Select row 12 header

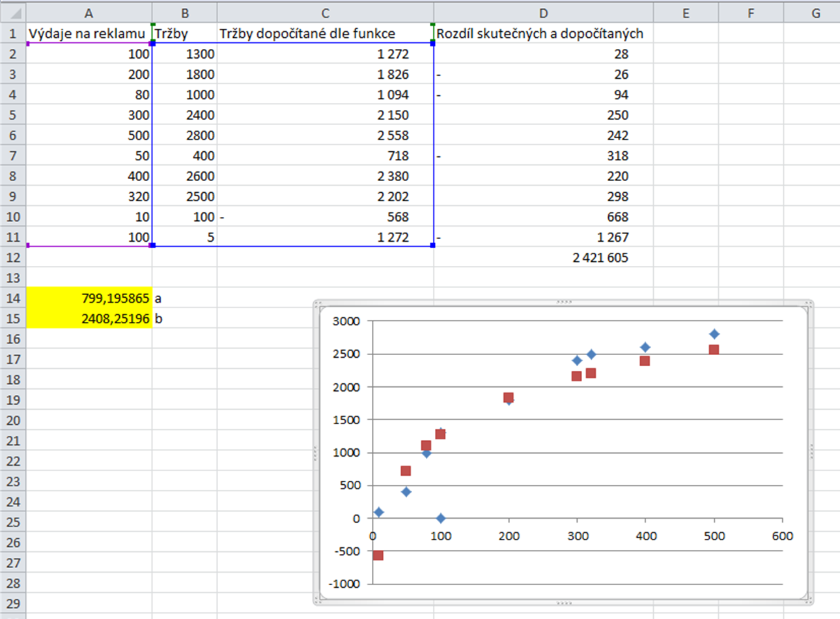coord(13,257)
